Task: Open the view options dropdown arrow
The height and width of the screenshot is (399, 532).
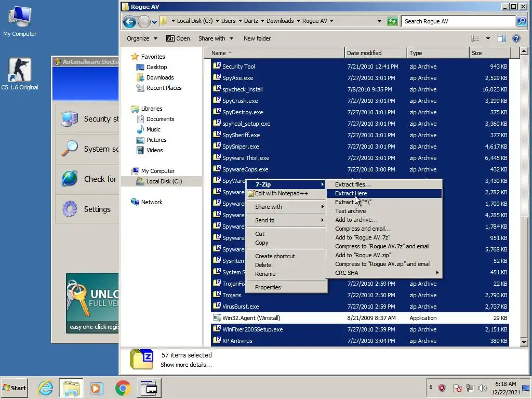Action: click(x=488, y=38)
